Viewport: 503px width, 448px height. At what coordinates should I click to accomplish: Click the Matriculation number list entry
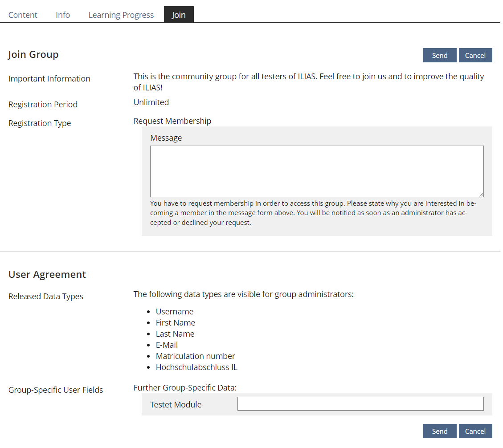coord(195,356)
